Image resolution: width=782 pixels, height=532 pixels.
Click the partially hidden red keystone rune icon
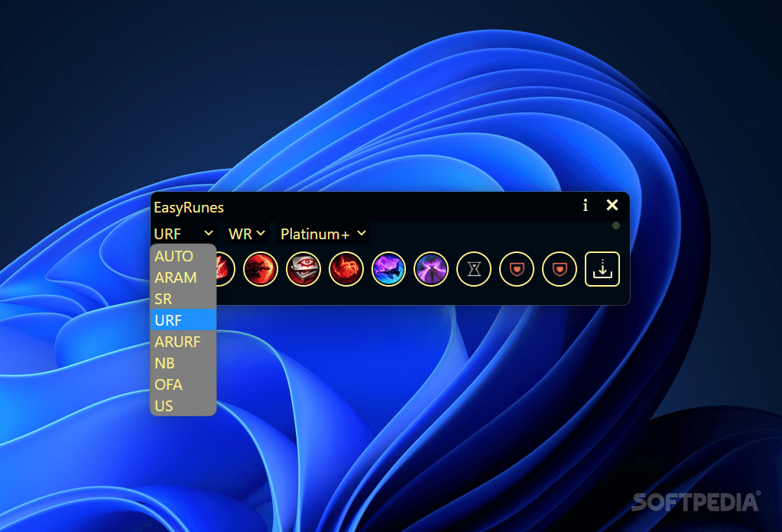point(226,269)
